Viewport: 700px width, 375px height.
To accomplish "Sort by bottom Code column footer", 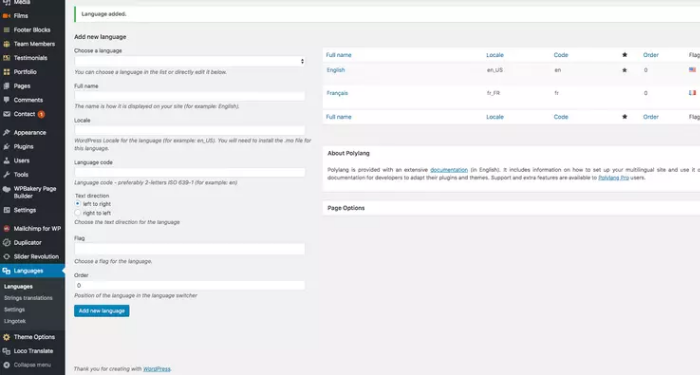I will coord(561,117).
